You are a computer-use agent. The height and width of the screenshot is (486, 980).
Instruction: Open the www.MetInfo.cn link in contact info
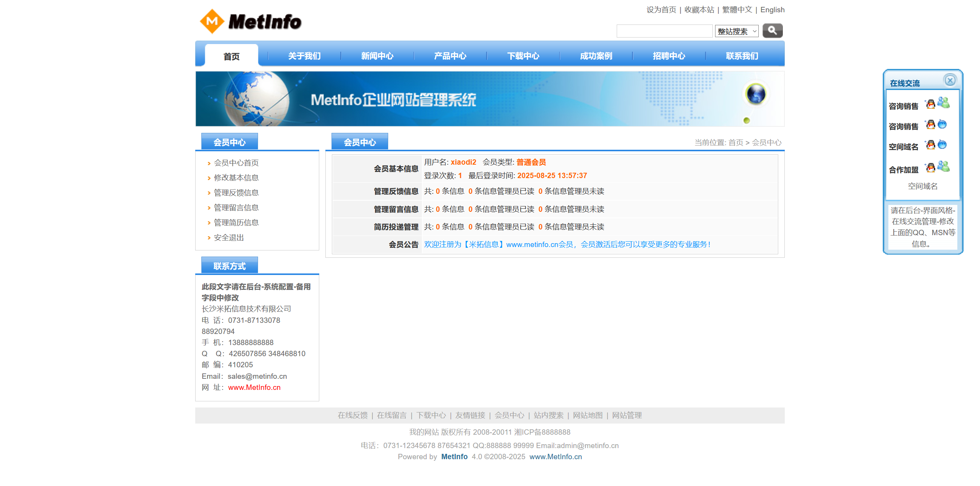click(254, 388)
